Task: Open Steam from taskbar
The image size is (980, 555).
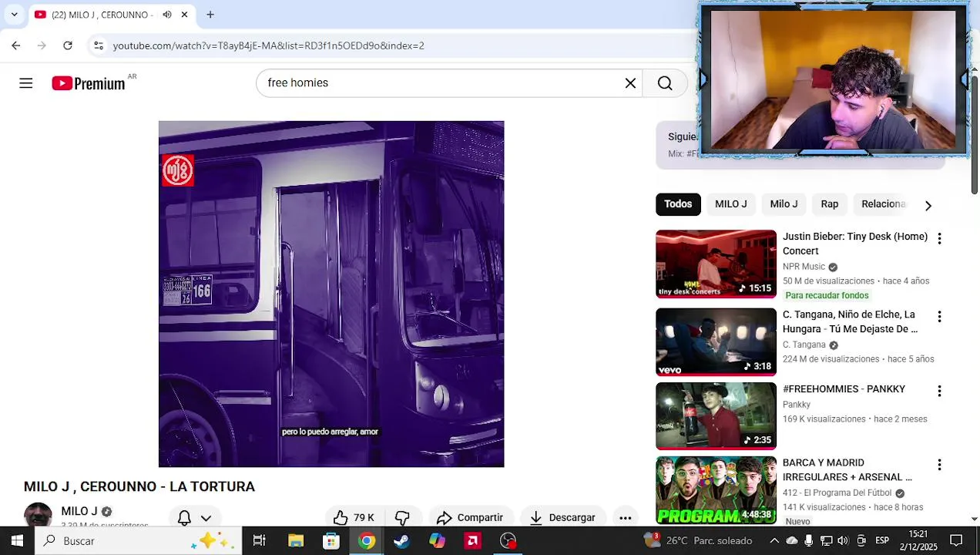Action: 401,541
